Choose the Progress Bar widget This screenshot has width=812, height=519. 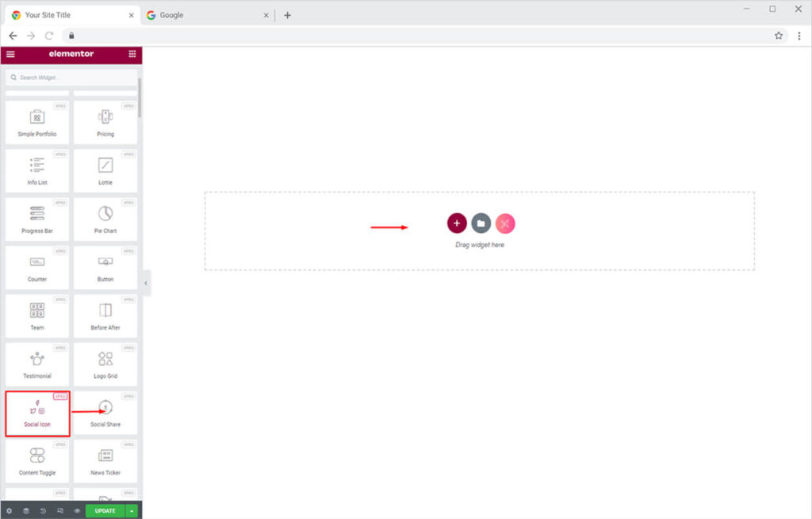(x=37, y=219)
